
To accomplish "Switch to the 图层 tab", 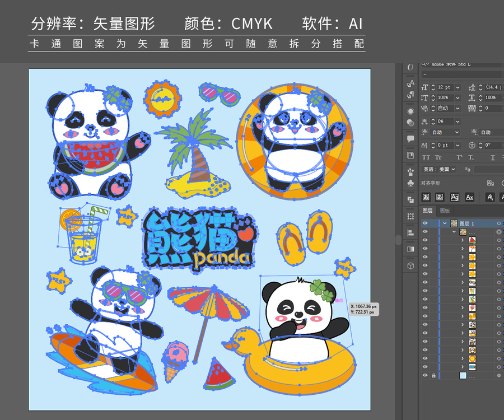I will pos(427,211).
